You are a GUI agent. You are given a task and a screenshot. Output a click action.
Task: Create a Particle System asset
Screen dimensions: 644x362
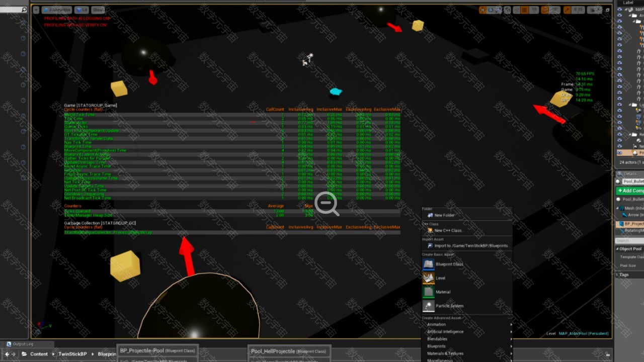(468, 306)
